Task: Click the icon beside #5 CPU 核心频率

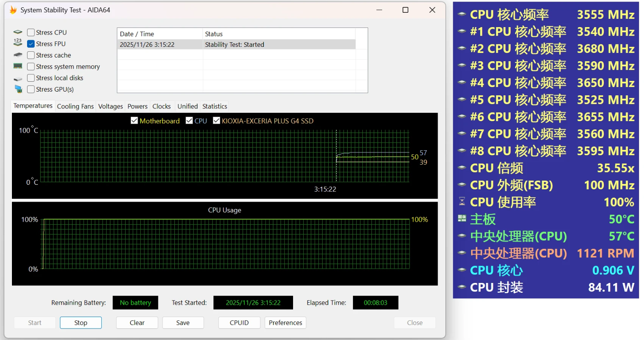Action: (462, 99)
